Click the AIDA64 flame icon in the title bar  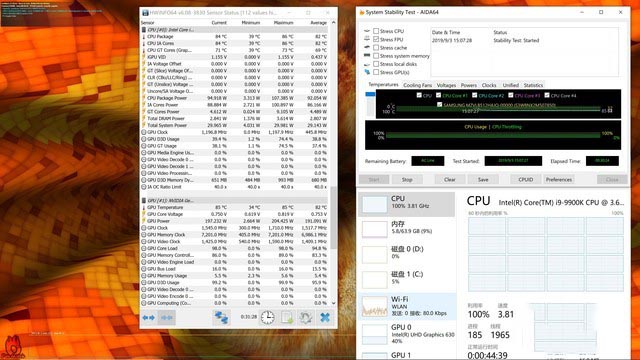(x=362, y=12)
